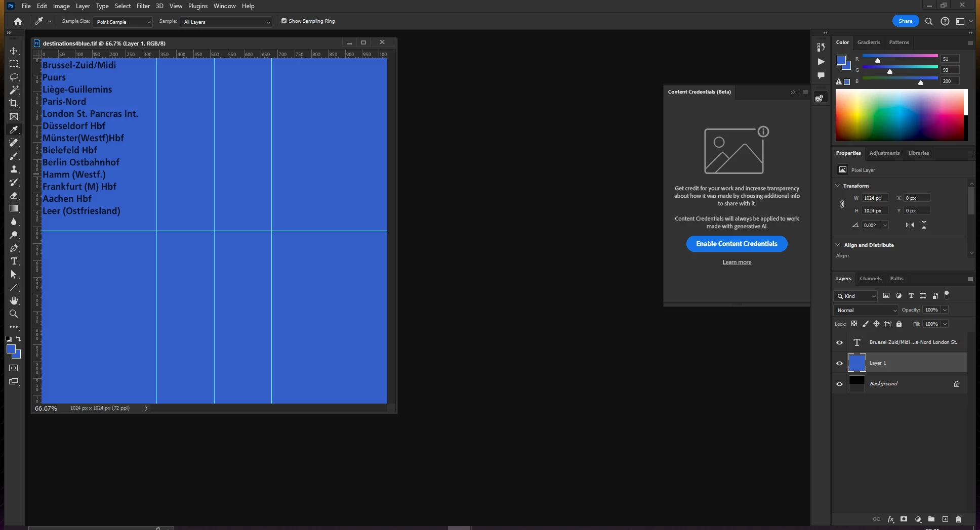Open Opacity dropdown arrow
Viewport: 980px width, 530px height.
click(945, 310)
